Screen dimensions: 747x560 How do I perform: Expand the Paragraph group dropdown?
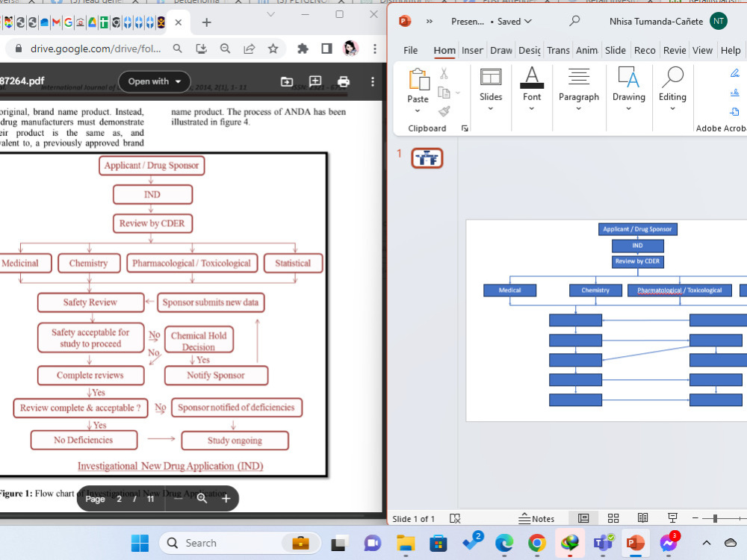pos(578,108)
